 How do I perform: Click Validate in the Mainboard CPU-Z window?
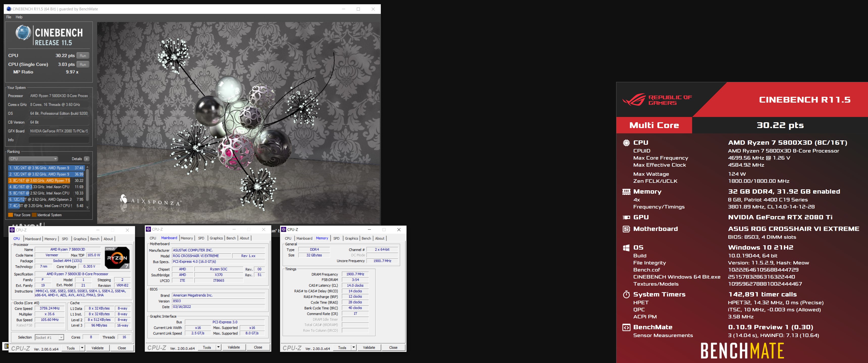click(x=234, y=348)
